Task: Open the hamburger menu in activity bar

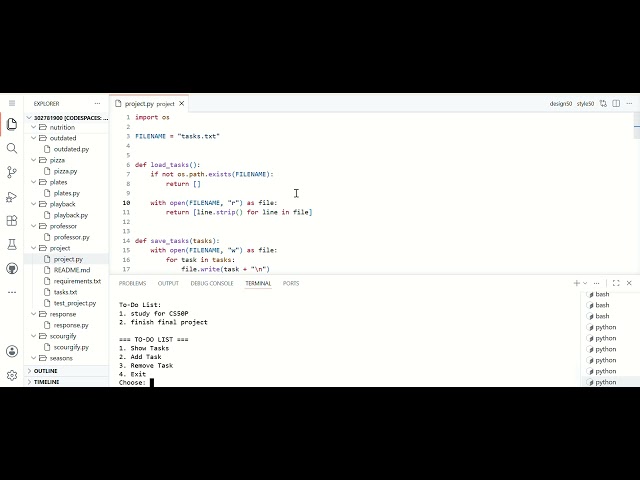Action: coord(12,103)
